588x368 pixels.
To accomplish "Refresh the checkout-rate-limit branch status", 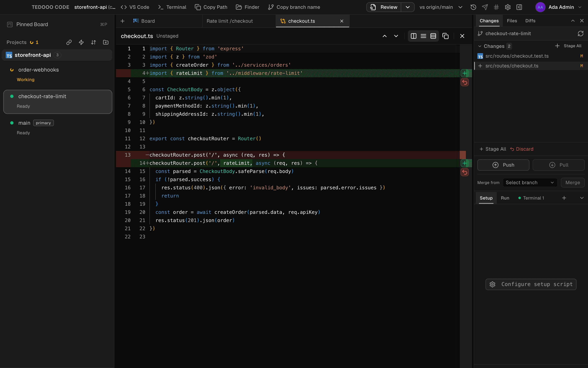I will 580,34.
